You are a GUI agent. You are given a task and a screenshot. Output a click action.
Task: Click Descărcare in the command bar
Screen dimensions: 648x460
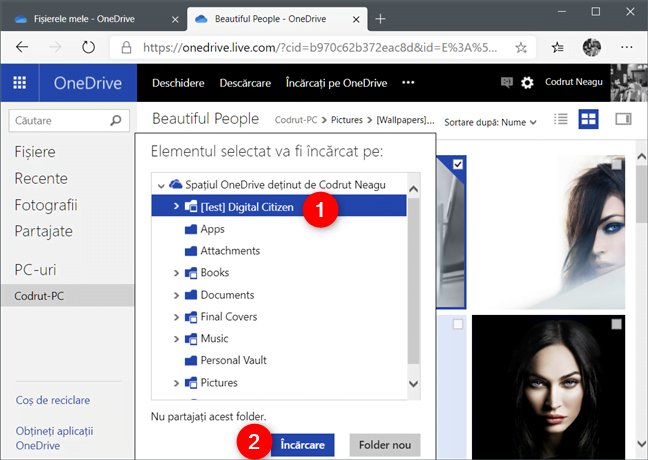coord(245,83)
